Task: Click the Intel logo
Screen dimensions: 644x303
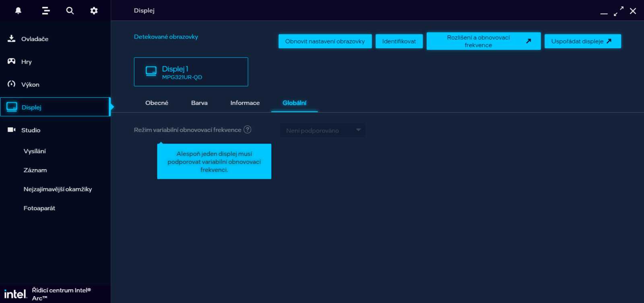Action: click(x=15, y=294)
